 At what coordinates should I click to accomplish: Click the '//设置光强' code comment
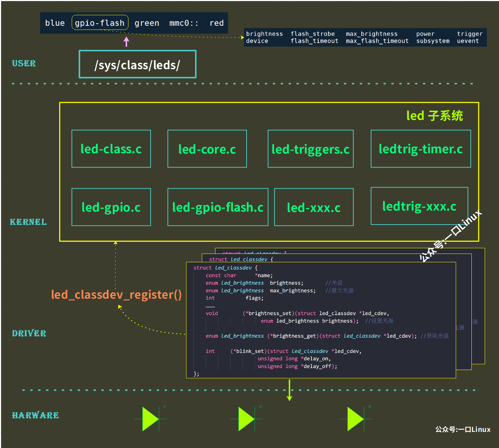tap(379, 321)
